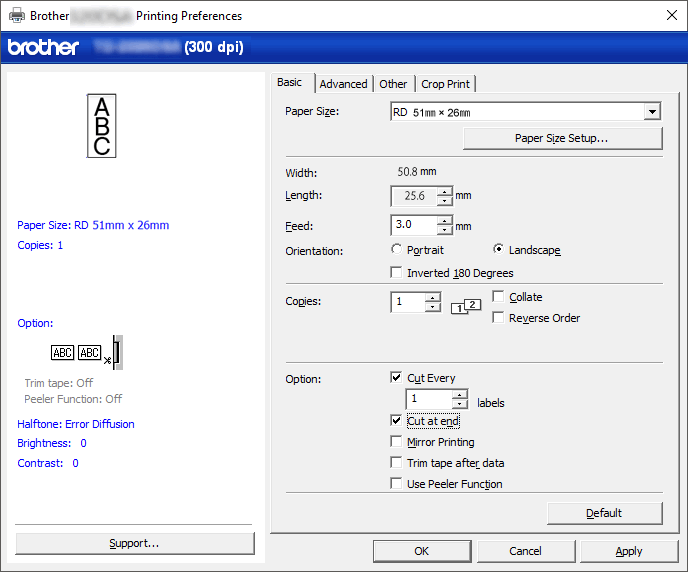The image size is (688, 572).
Task: Switch to the Advanced tab
Action: tap(343, 84)
